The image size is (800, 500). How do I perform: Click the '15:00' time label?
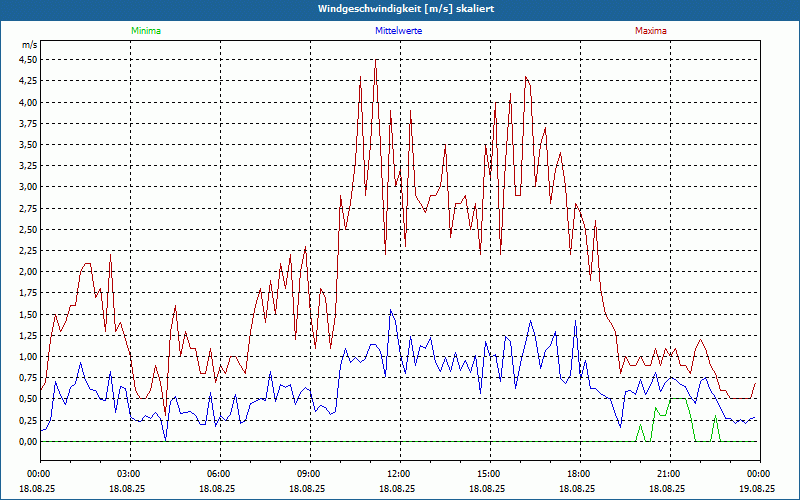click(490, 474)
